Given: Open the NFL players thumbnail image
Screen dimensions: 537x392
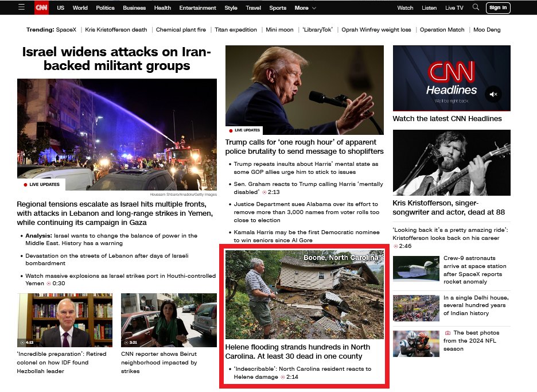Looking at the screenshot, I should 416,344.
